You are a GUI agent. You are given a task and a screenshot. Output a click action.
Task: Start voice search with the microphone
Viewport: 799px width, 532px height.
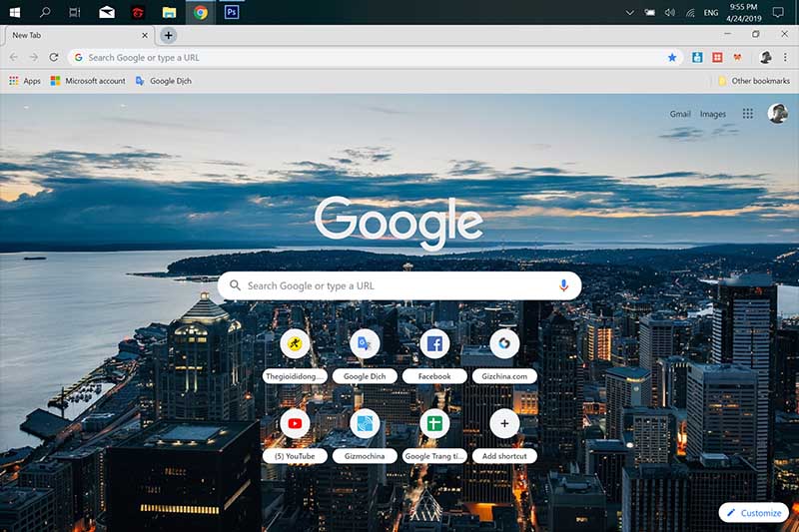563,285
